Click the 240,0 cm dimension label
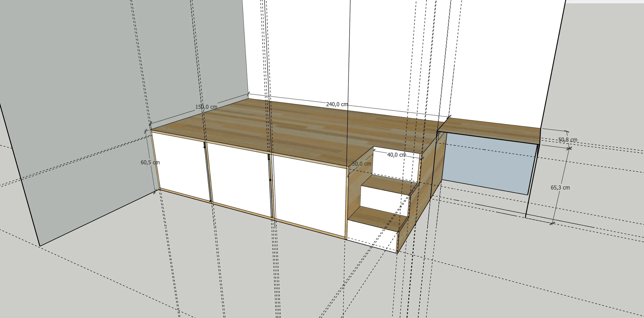 point(337,104)
